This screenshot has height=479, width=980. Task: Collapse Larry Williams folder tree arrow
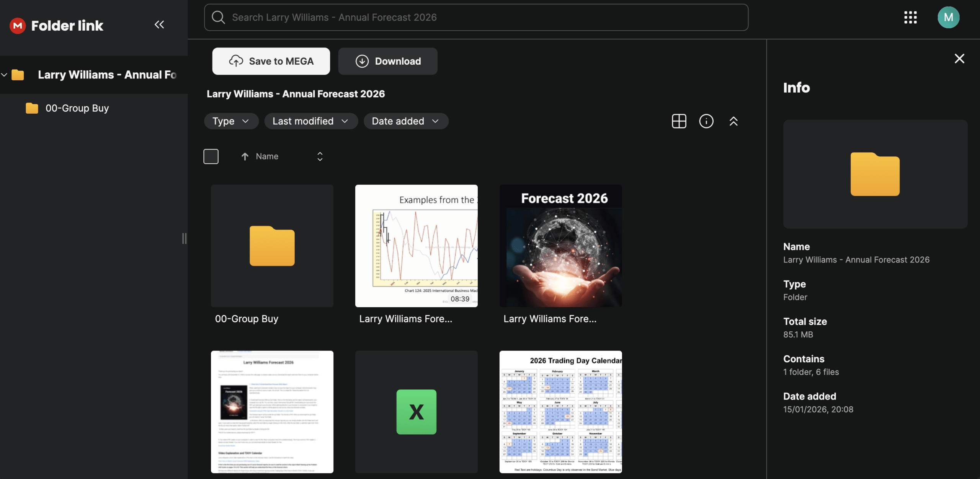4,75
